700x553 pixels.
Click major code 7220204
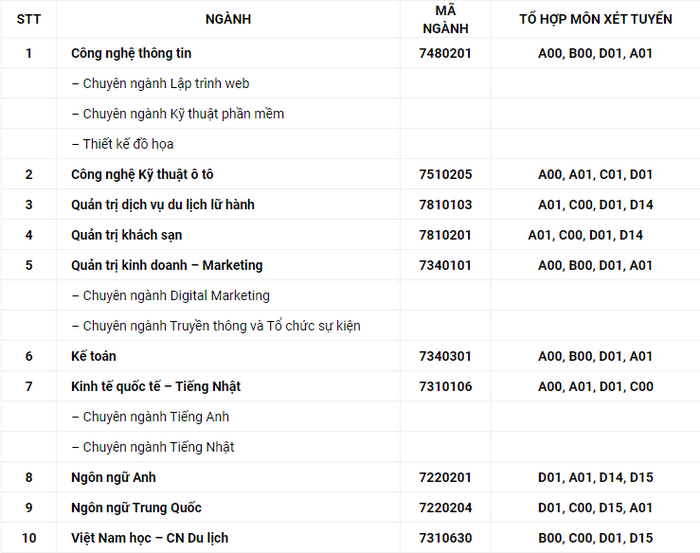tap(445, 507)
